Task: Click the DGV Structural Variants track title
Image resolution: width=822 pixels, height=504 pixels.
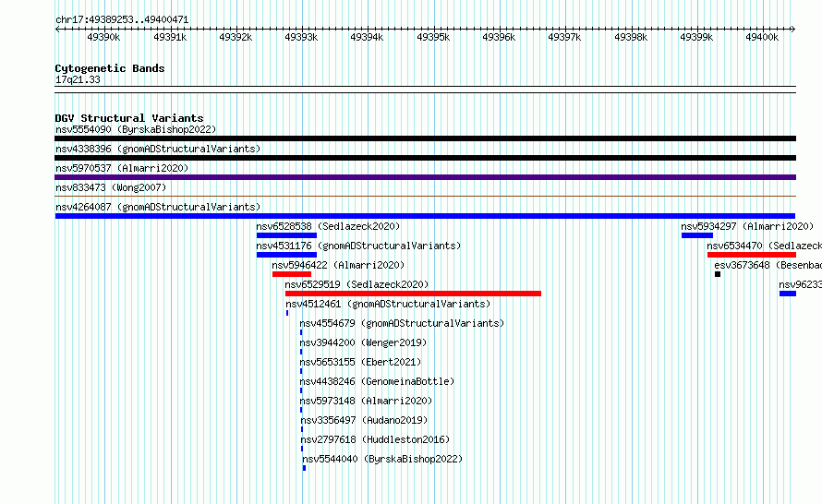Action: pos(129,118)
